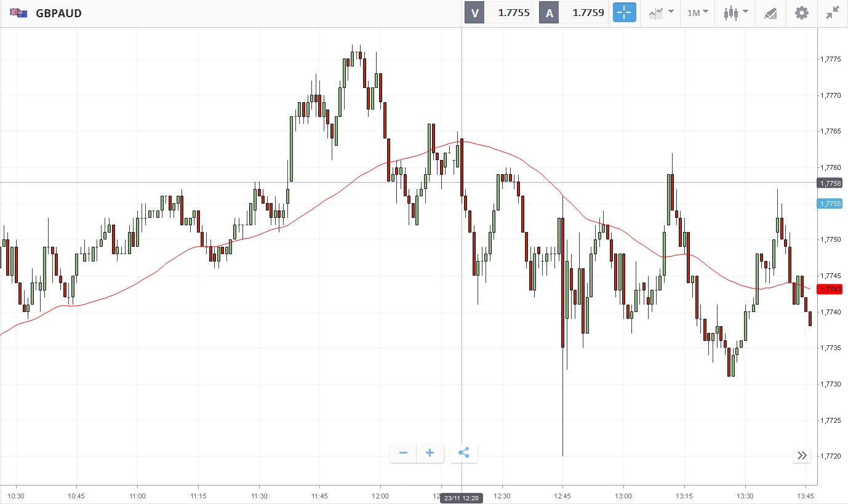Click the collapse chart arrows icon
The image size is (848, 504).
(x=833, y=12)
